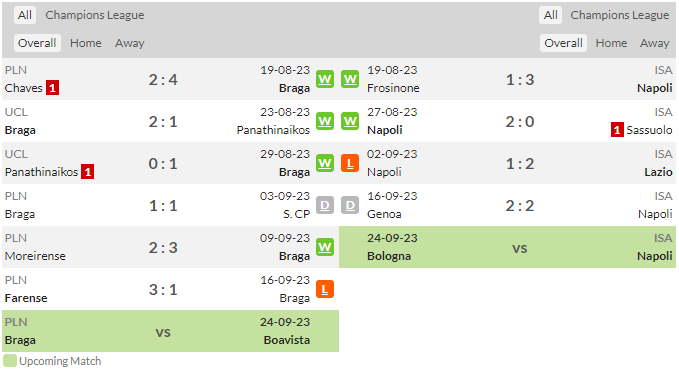Click red card badge next to Sassuolo
679x383 pixels.
[x=617, y=130]
